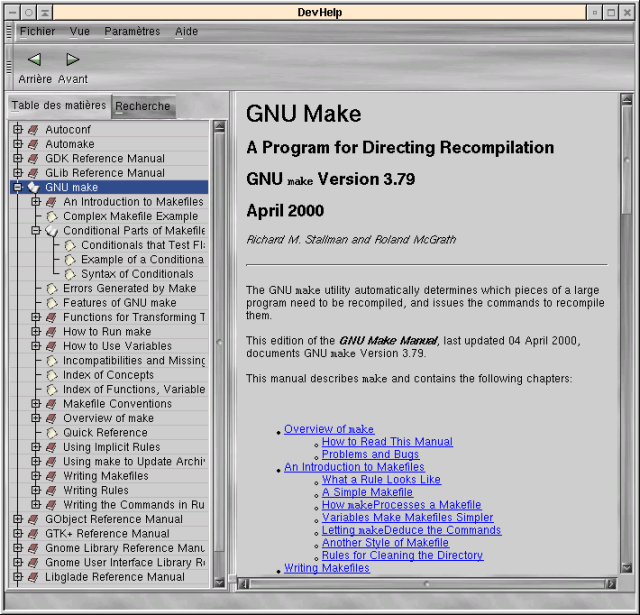This screenshot has width=640, height=615.
Task: Click the Libglade Reference Manual book icon
Action: [x=34, y=577]
